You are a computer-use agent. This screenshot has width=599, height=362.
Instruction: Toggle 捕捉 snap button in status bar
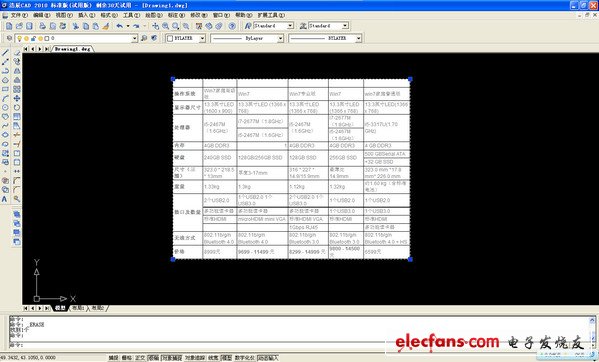(113, 358)
